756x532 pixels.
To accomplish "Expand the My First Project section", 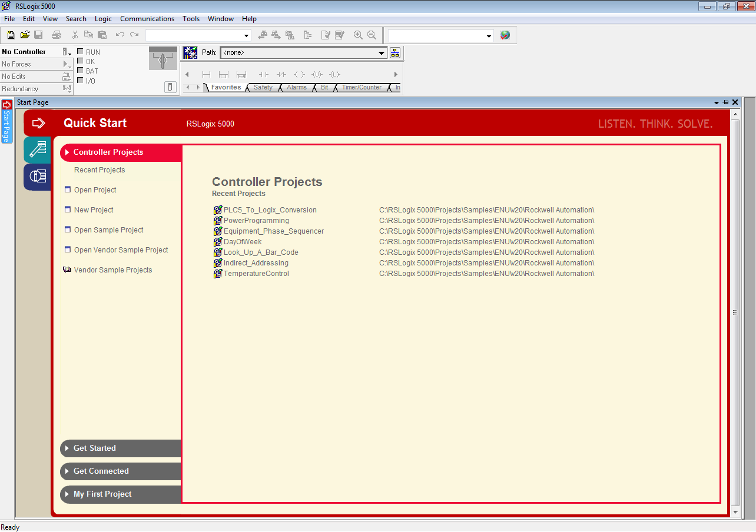I will pos(121,494).
